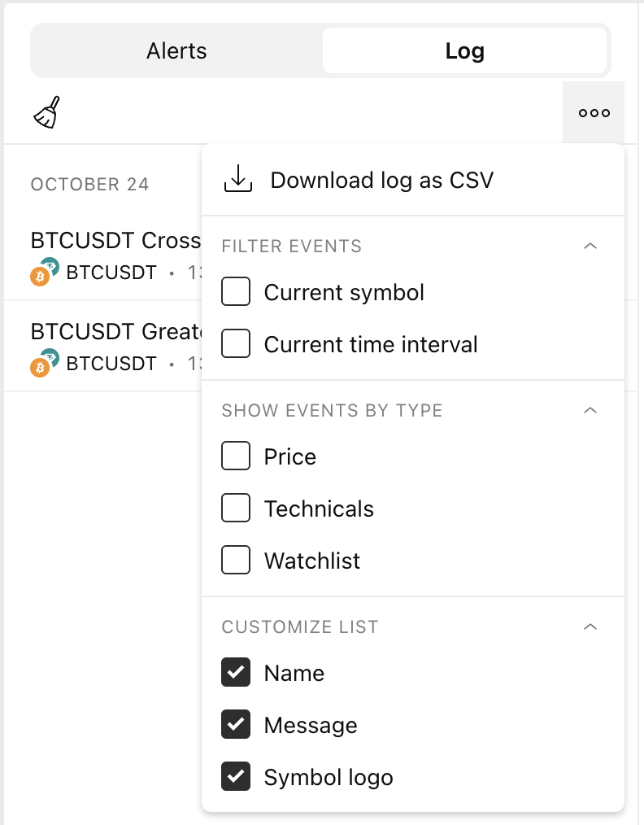644x825 pixels.
Task: Check the Technicals event type
Action: (x=236, y=509)
